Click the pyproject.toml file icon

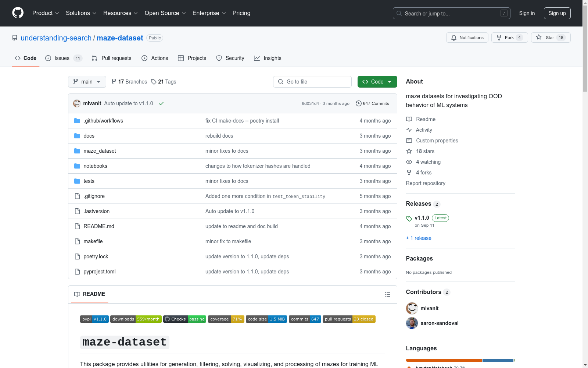click(77, 272)
